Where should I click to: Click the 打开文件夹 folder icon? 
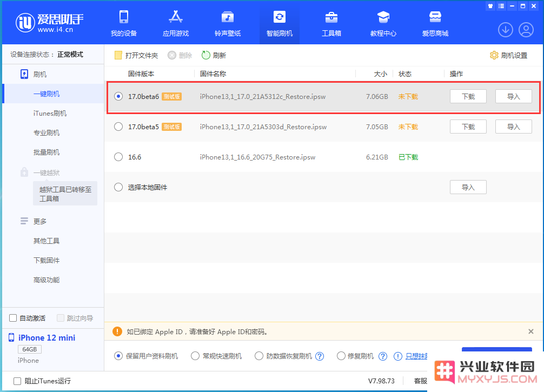[x=118, y=55]
